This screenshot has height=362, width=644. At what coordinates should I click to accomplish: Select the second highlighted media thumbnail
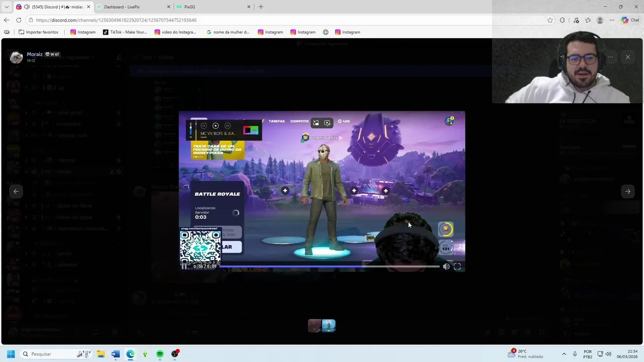coord(329,326)
